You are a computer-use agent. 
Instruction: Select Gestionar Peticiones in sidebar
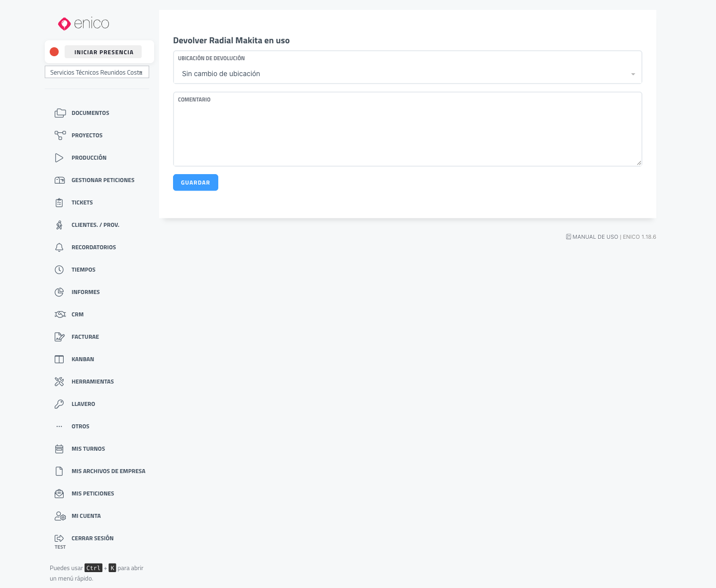click(103, 180)
